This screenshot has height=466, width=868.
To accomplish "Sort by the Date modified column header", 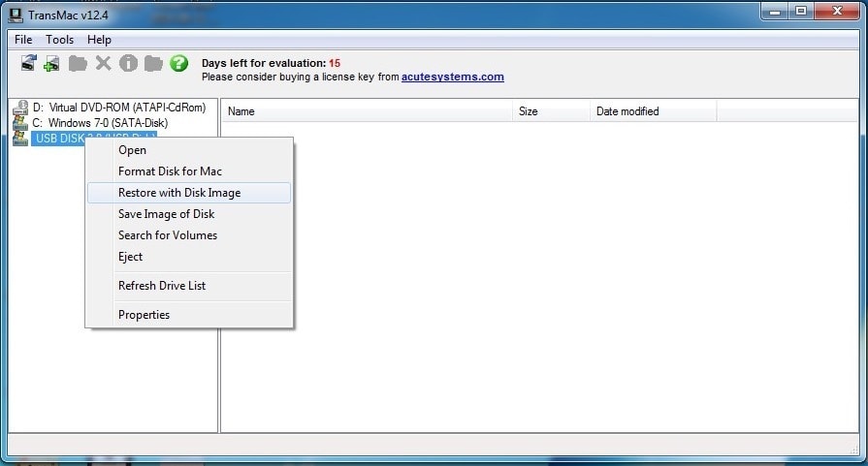I will 627,111.
